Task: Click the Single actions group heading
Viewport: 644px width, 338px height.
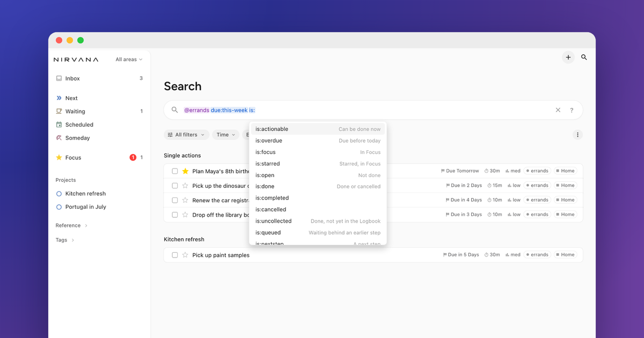Action: coord(182,156)
